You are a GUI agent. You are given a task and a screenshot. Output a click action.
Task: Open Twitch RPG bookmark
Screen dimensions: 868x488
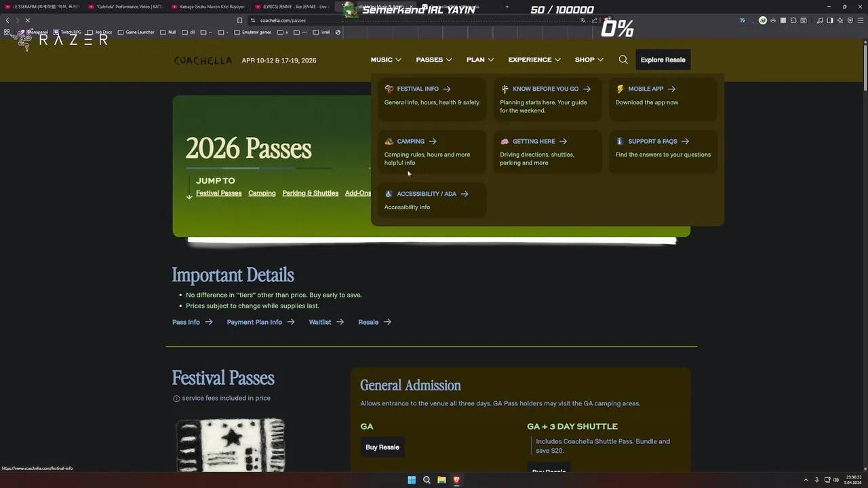(x=68, y=32)
